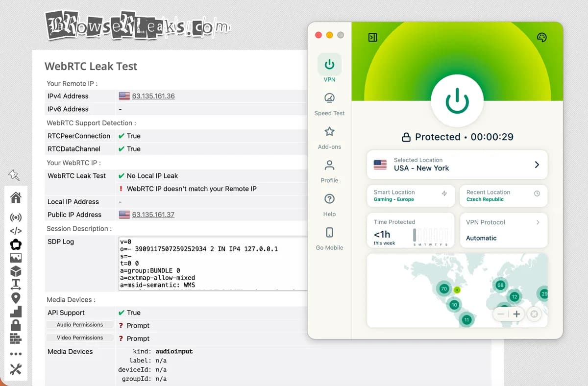
Task: Open VPN Protocol Automatic chevron card
Action: click(504, 230)
